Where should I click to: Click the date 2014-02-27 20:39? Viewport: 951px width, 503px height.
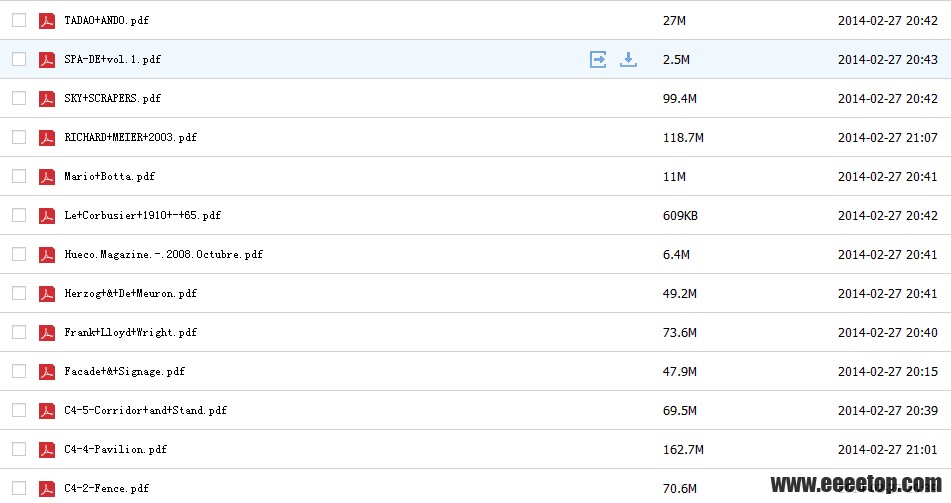pos(887,410)
